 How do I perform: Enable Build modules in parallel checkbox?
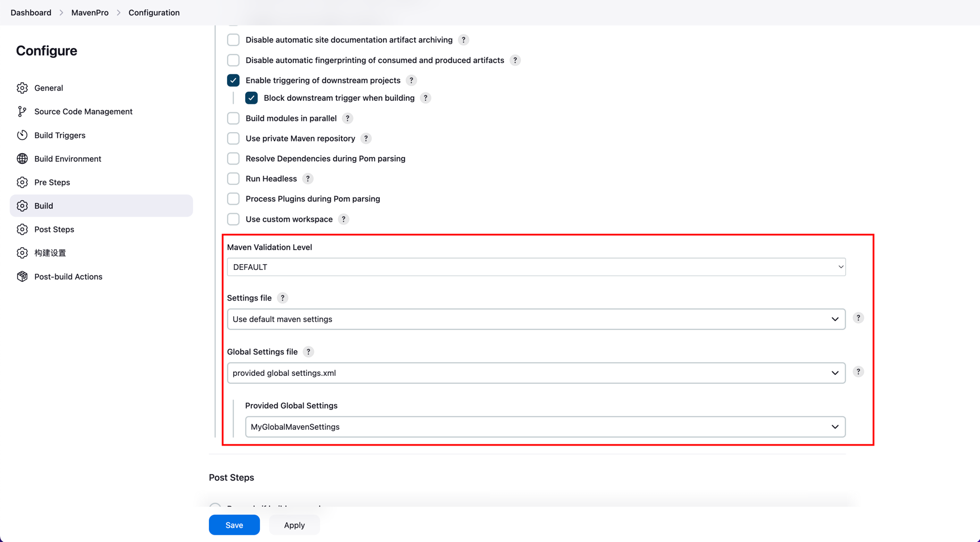point(233,118)
